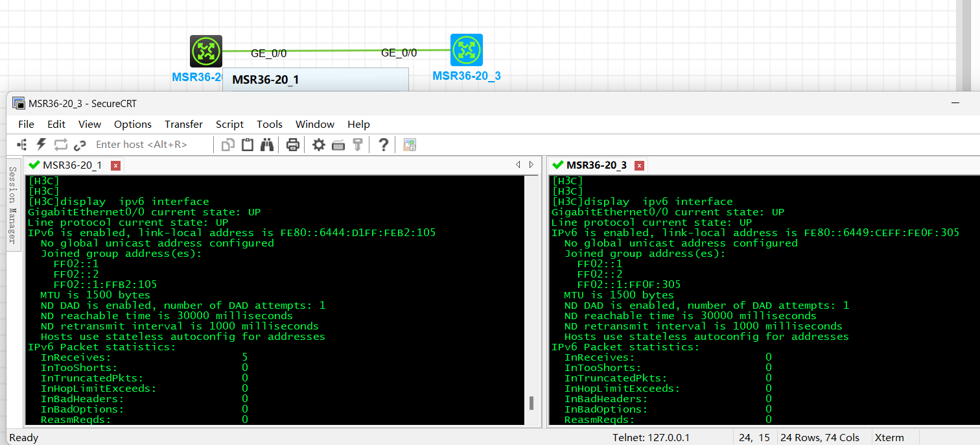Select the MSR36-20_3 router in topology

pyautogui.click(x=467, y=51)
